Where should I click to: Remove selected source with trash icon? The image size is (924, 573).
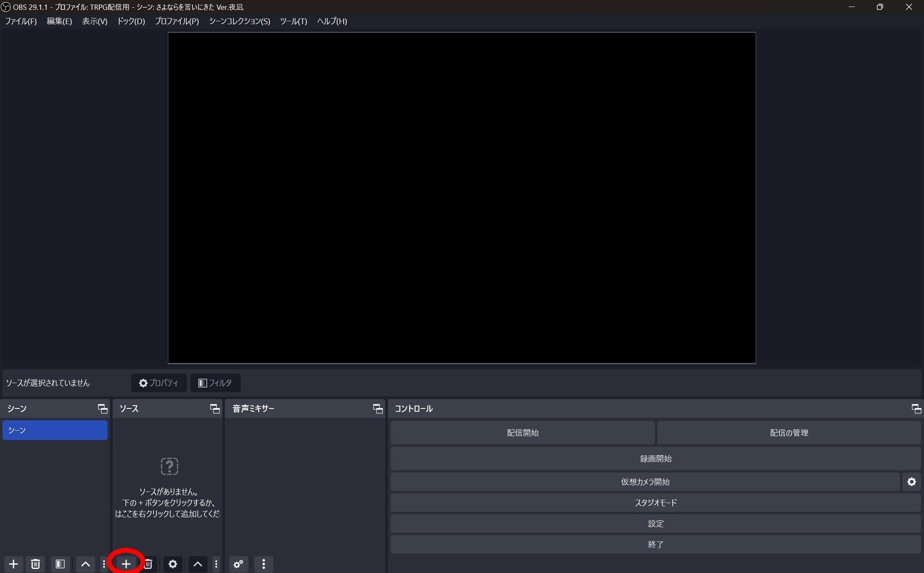(148, 564)
